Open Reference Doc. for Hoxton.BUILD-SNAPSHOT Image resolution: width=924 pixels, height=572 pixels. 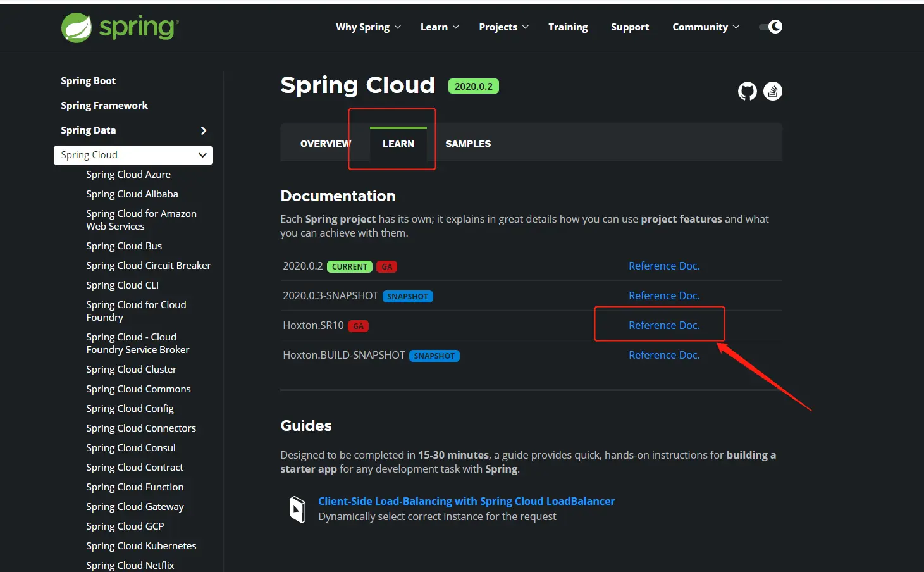[664, 355]
